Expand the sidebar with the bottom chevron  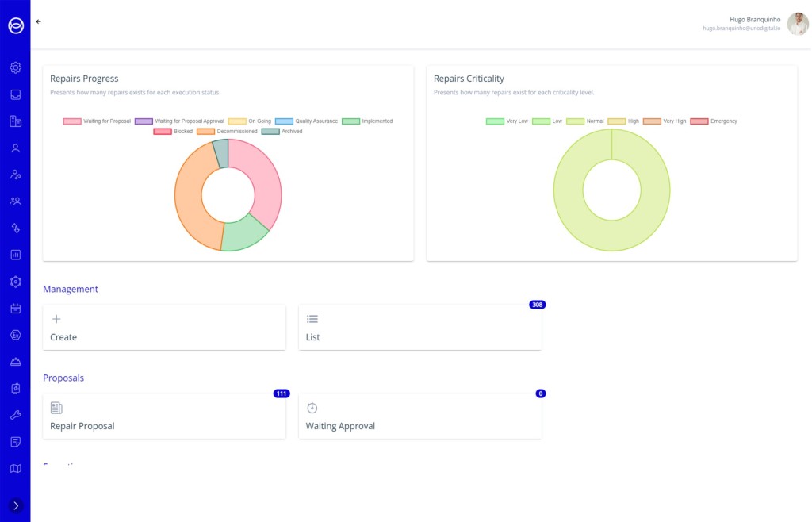[x=15, y=505]
